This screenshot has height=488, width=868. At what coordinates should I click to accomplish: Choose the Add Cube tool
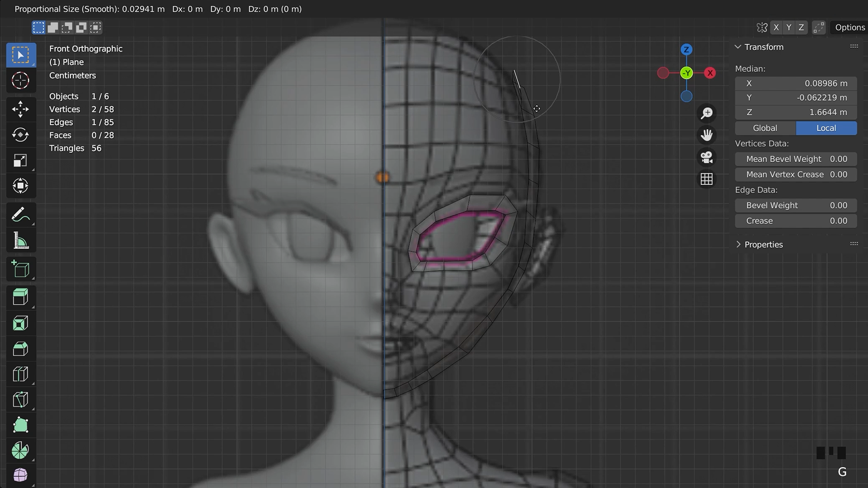pyautogui.click(x=21, y=268)
